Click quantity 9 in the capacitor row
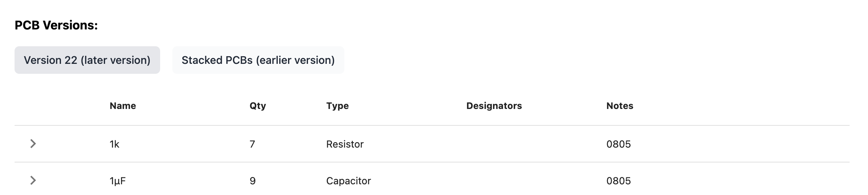The image size is (868, 195). (x=252, y=181)
